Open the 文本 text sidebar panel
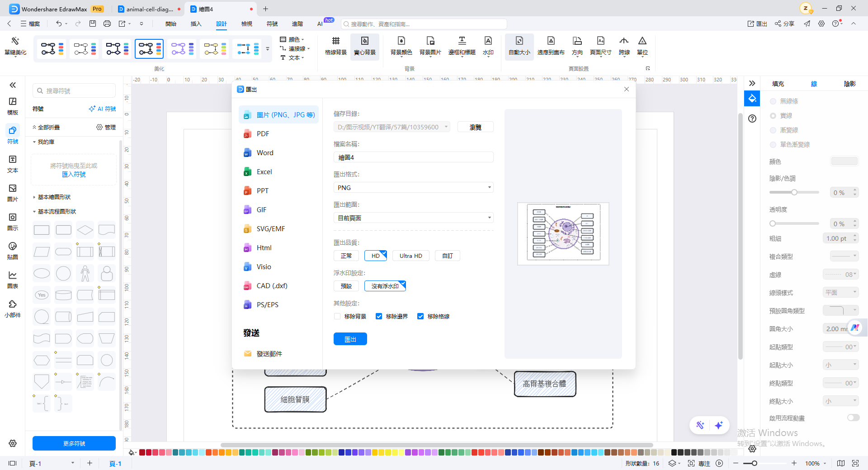This screenshot has height=470, width=868. (13, 164)
